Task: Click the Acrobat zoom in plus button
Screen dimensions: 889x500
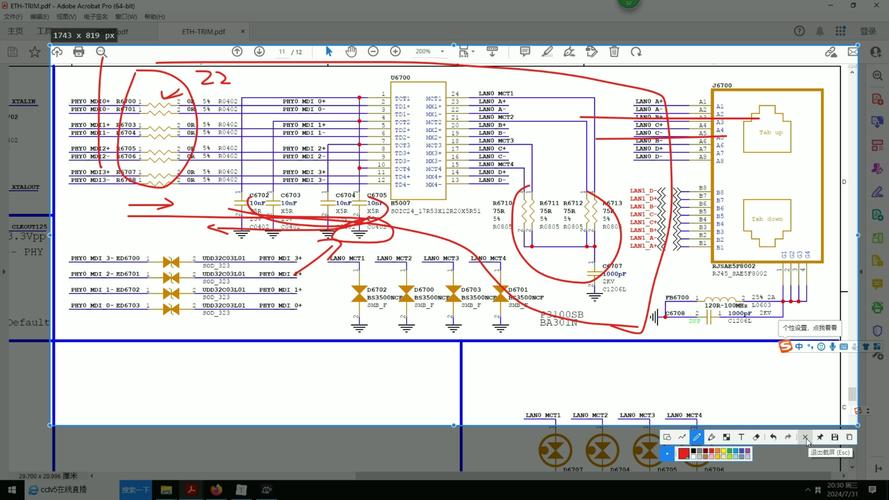Action: pyautogui.click(x=395, y=51)
